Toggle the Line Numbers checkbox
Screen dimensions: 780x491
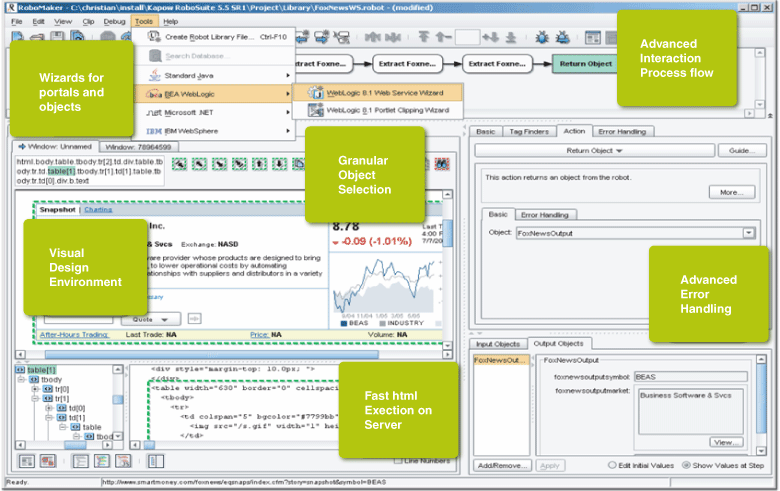[398, 461]
